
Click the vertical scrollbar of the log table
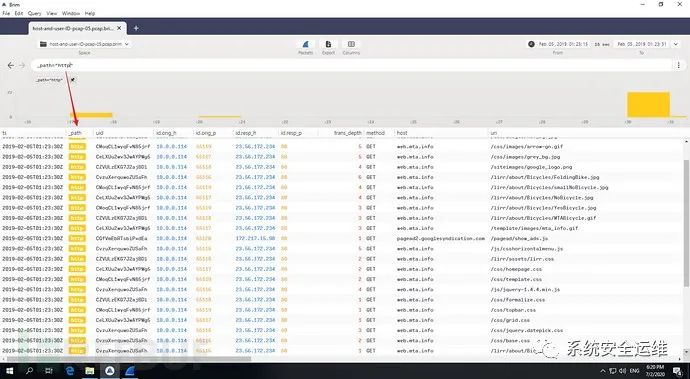[686, 222]
